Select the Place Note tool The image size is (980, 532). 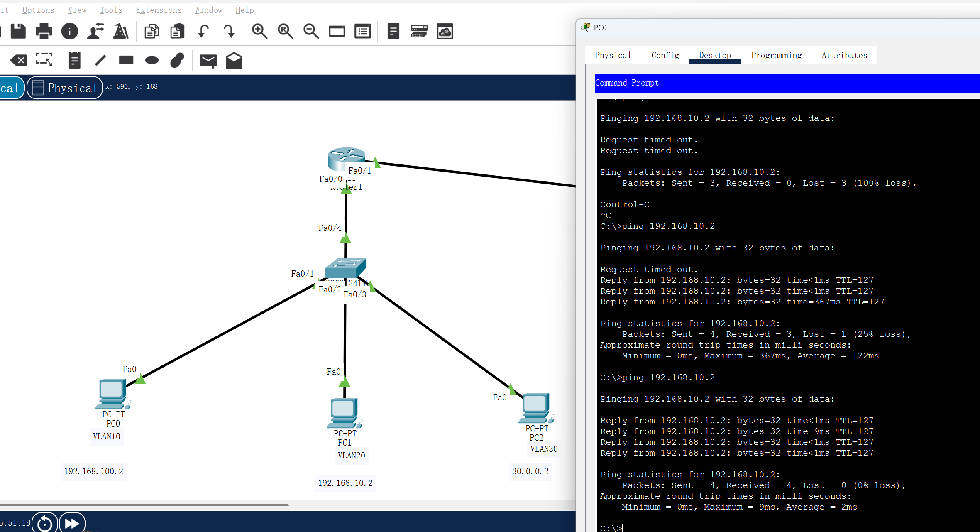(x=74, y=60)
